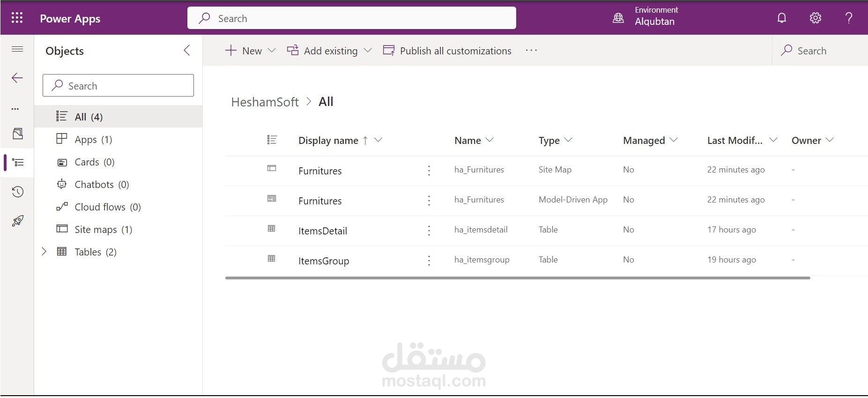Click the horizontal scrollbar under the table

click(x=518, y=278)
